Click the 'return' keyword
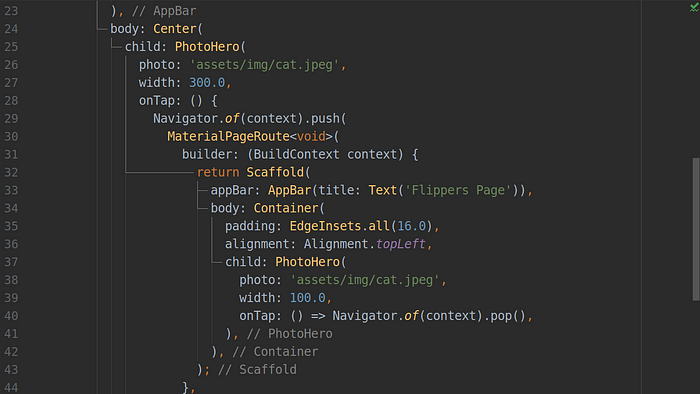700x394 pixels. [x=218, y=172]
